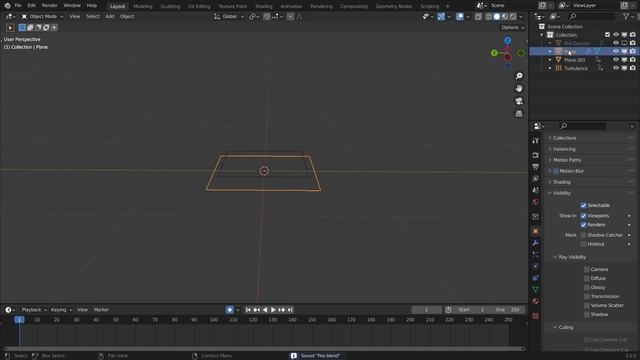Open the Object properties tab

point(536,231)
